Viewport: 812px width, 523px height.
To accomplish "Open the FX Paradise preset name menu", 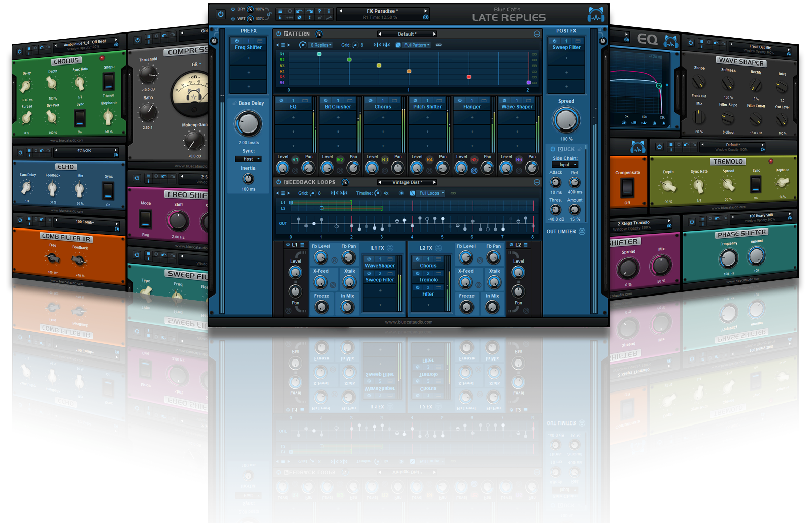I will pyautogui.click(x=383, y=11).
